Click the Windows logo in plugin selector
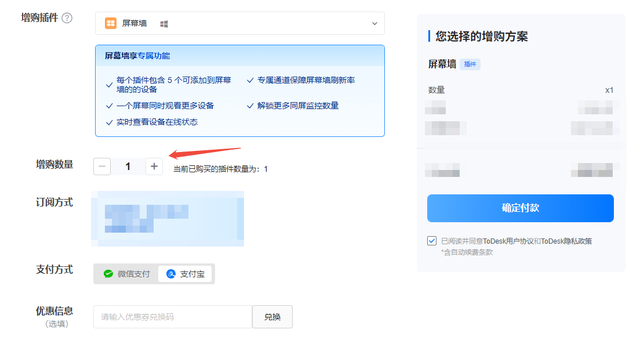 (x=164, y=24)
